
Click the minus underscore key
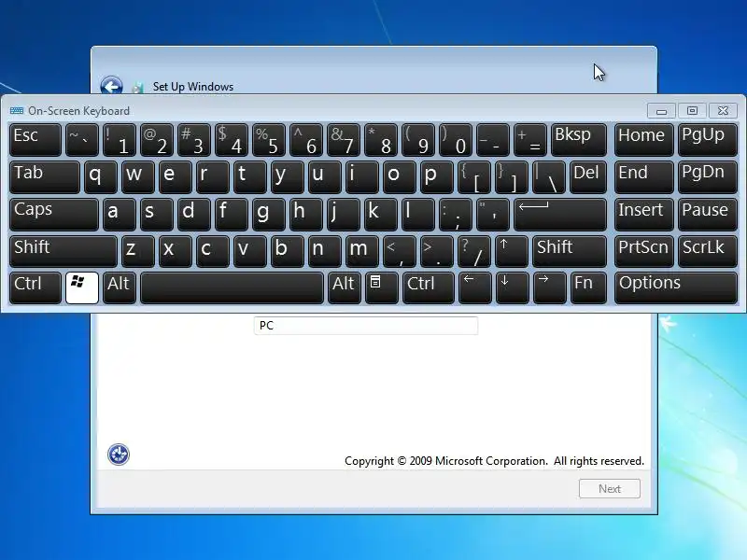493,140
